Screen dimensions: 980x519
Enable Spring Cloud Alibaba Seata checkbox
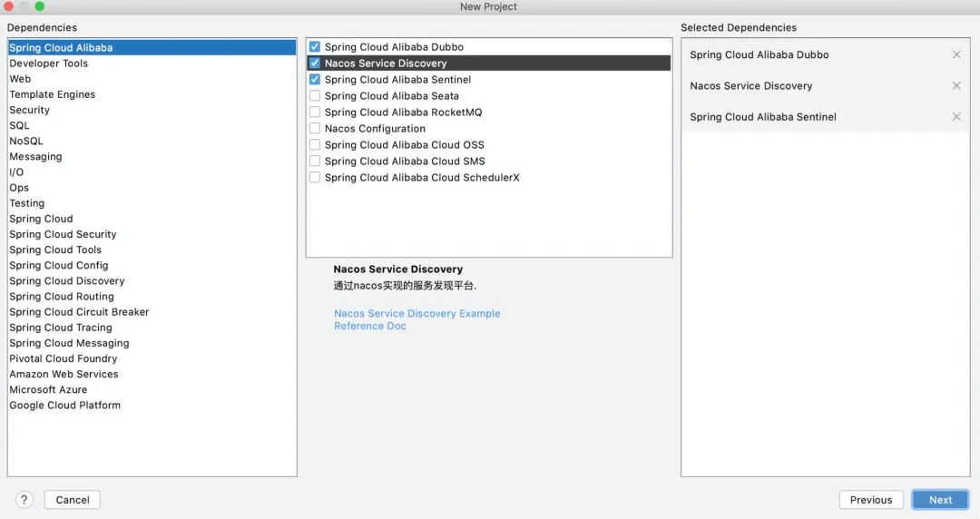point(315,95)
